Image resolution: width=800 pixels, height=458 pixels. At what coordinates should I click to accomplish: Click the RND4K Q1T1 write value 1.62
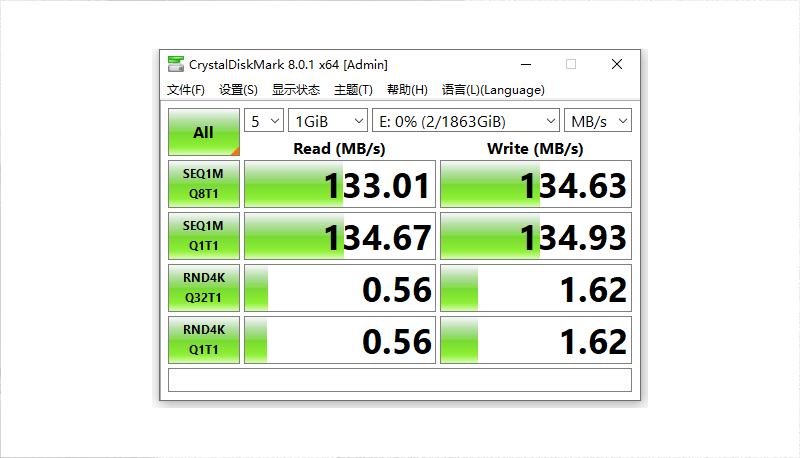click(x=536, y=340)
